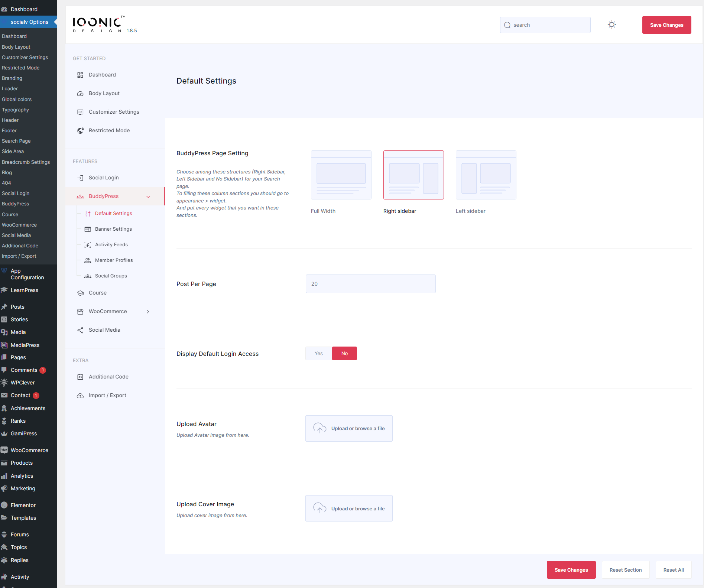Image resolution: width=704 pixels, height=588 pixels.
Task: Open Forums in WordPress menu
Action: point(20,535)
